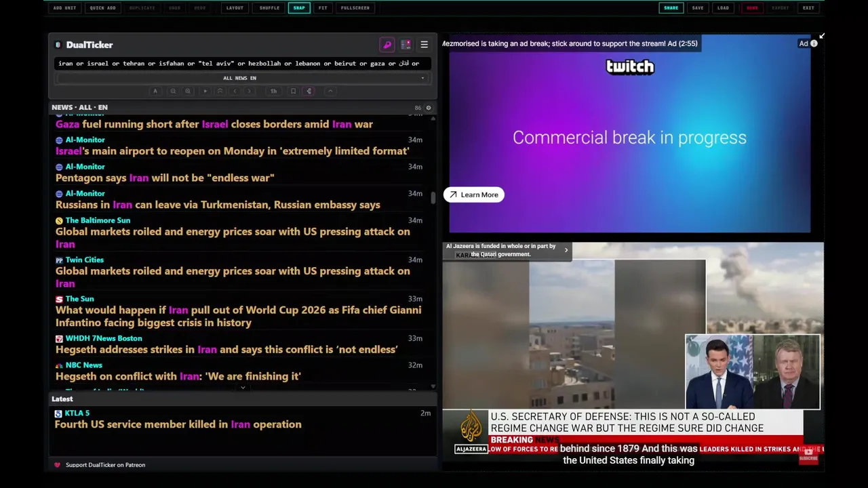Open the layout panel icon beside the key
Image resolution: width=868 pixels, height=488 pixels.
(x=406, y=45)
